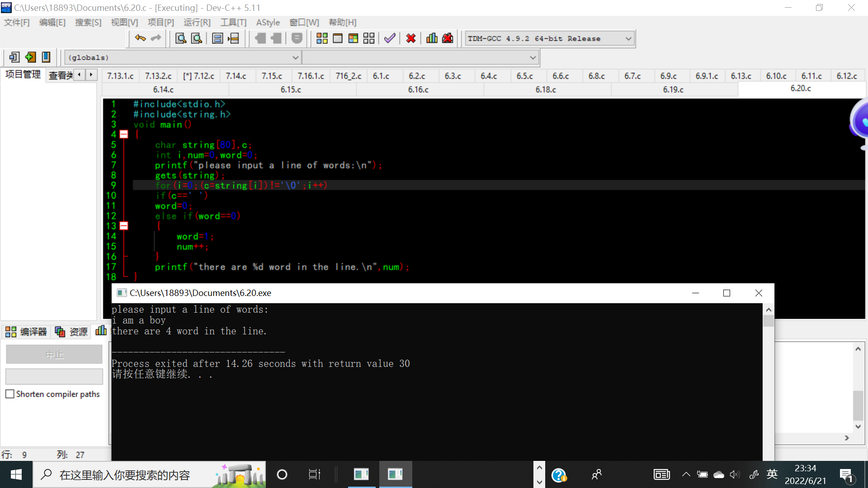Stop execution with the red X icon
Screen dimensions: 868x488
tap(411, 38)
